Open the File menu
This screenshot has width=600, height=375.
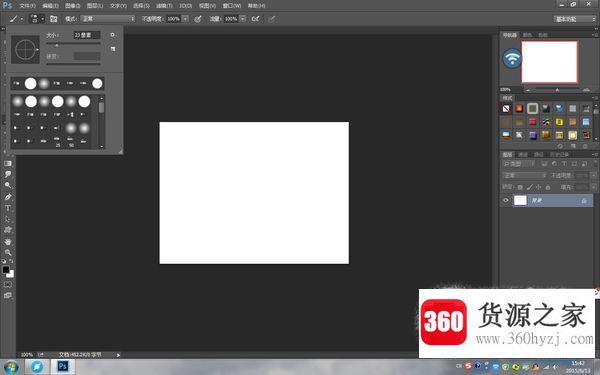(x=27, y=6)
